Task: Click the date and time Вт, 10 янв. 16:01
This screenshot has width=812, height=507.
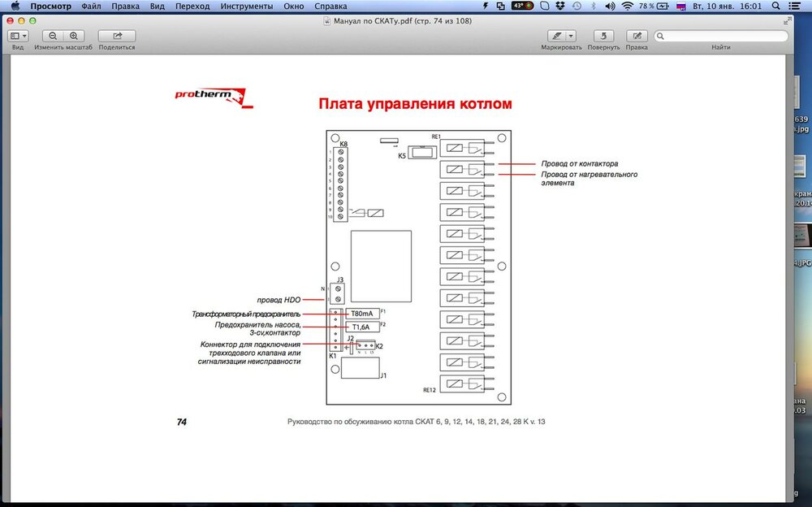Action: click(727, 6)
